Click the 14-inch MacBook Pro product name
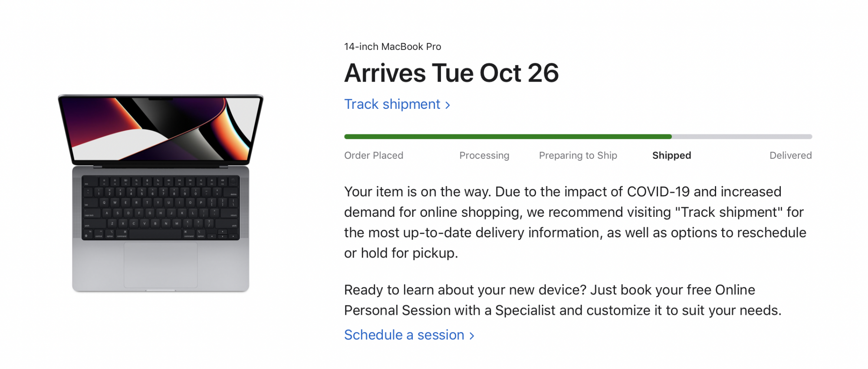The image size is (868, 369). coord(392,47)
